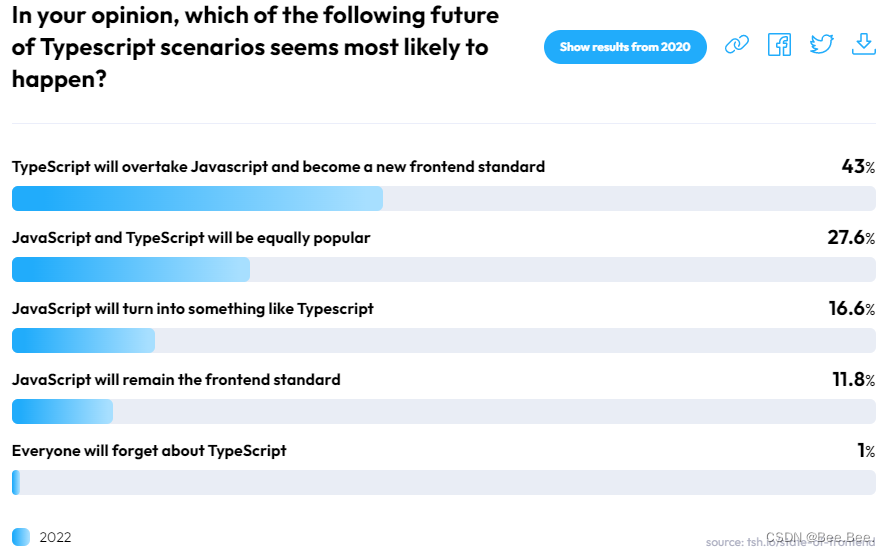Image resolution: width=889 pixels, height=552 pixels.
Task: Select "TypeScript will overtake Javascript" label
Action: point(278,167)
